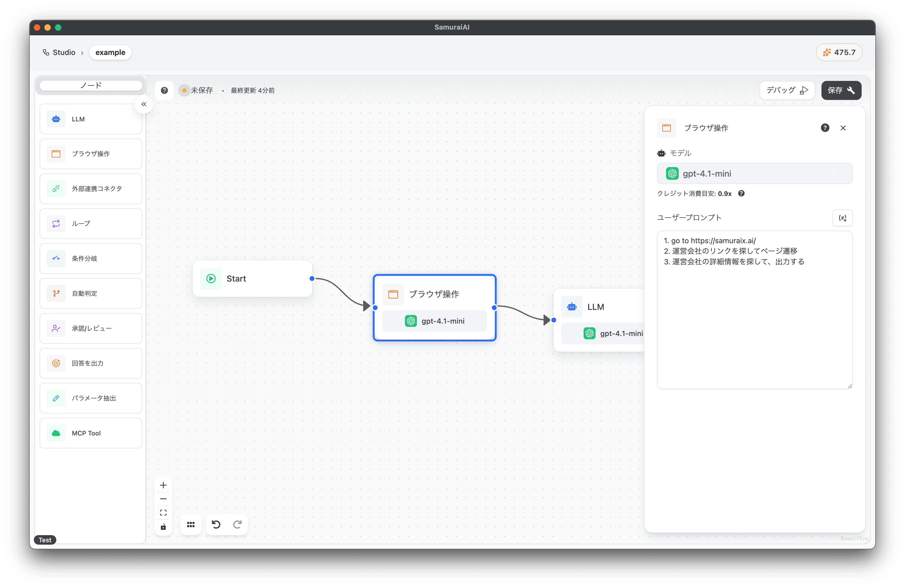
Task: Select the 外部連携コネクタ node item
Action: 91,189
